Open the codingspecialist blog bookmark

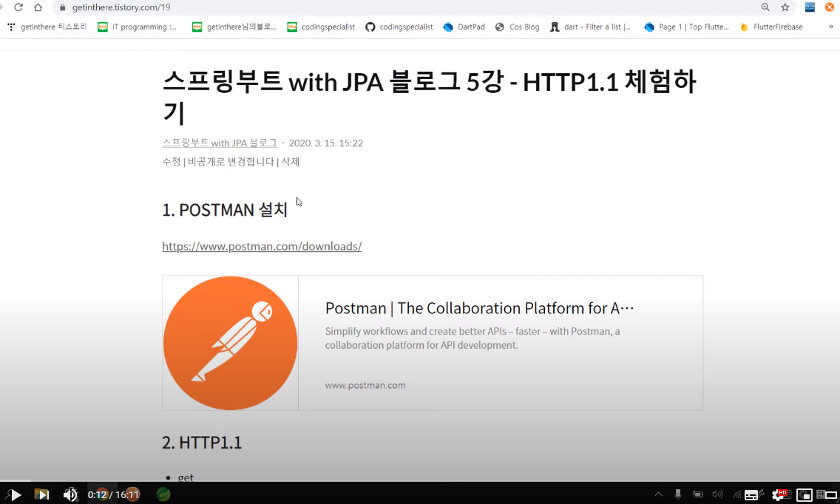click(x=321, y=27)
